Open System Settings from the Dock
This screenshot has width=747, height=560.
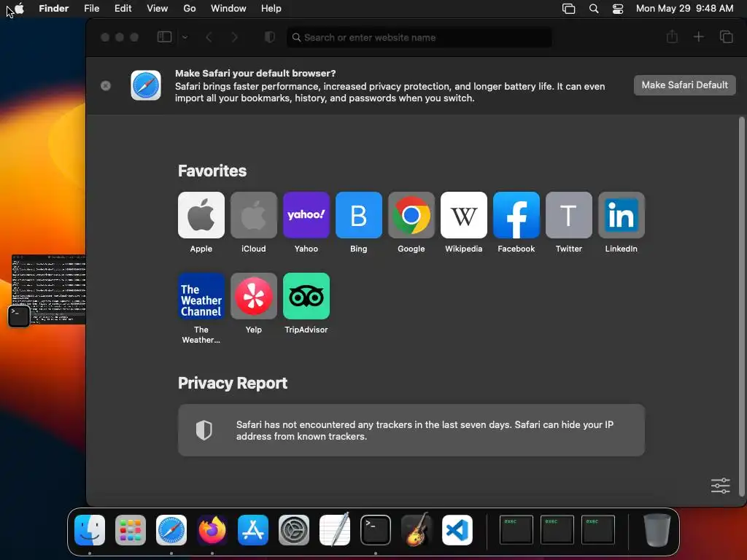pyautogui.click(x=294, y=529)
